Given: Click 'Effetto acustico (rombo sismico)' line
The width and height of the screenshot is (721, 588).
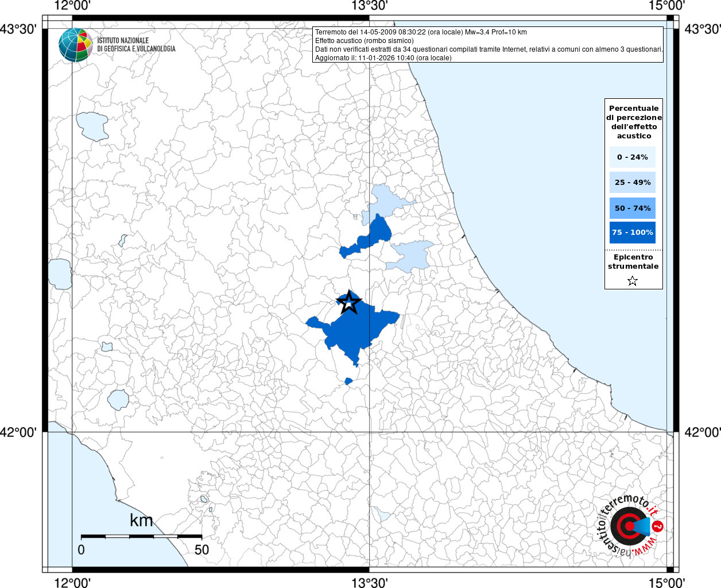Looking at the screenshot, I should [x=364, y=41].
